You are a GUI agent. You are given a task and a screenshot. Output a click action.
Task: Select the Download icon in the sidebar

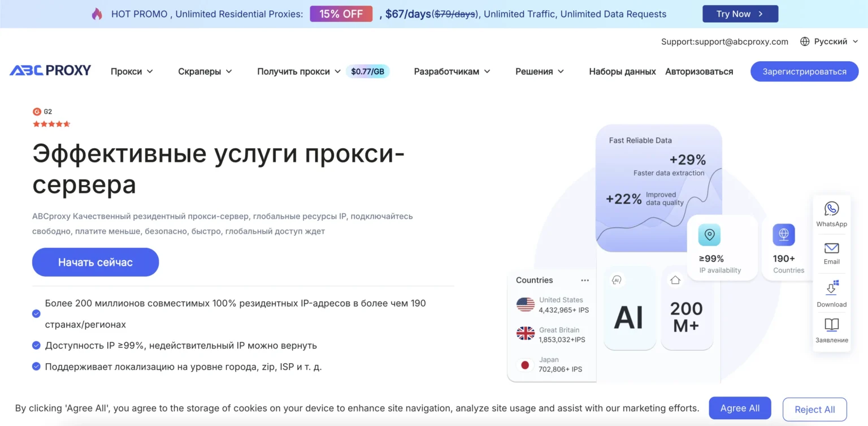tap(831, 290)
